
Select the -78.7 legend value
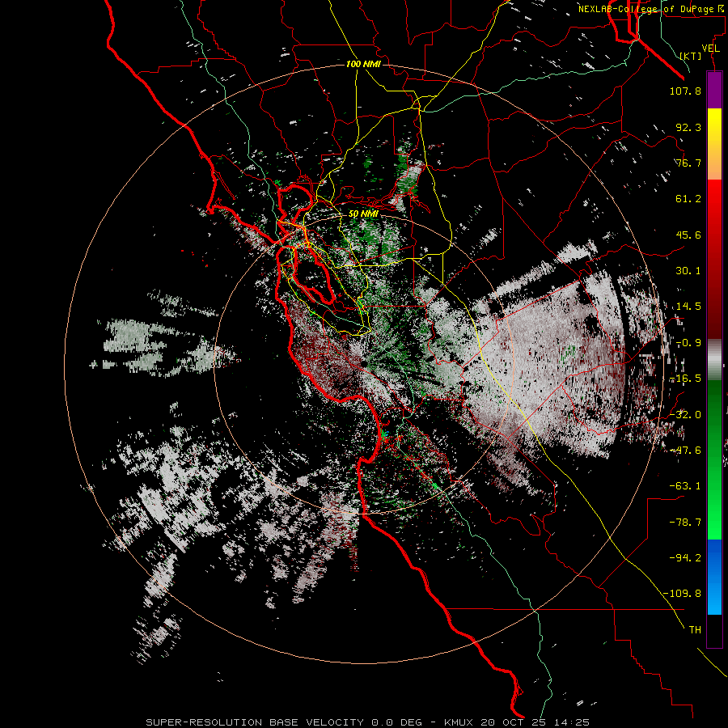[x=685, y=523]
